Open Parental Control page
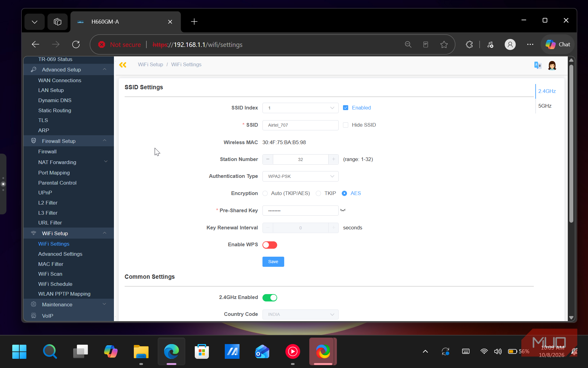Image resolution: width=588 pixels, height=368 pixels. [57, 183]
